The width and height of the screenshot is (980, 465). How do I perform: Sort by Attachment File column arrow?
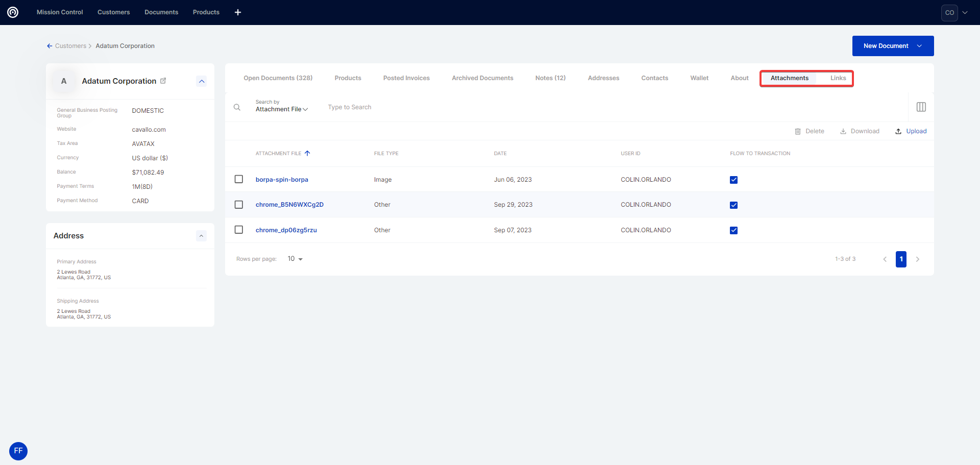pyautogui.click(x=307, y=153)
